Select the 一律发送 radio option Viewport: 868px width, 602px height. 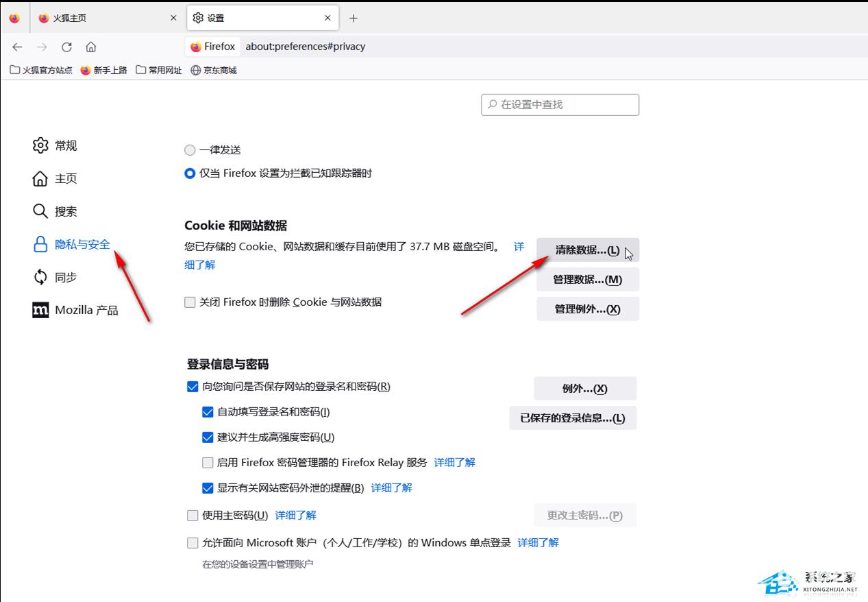[x=190, y=150]
